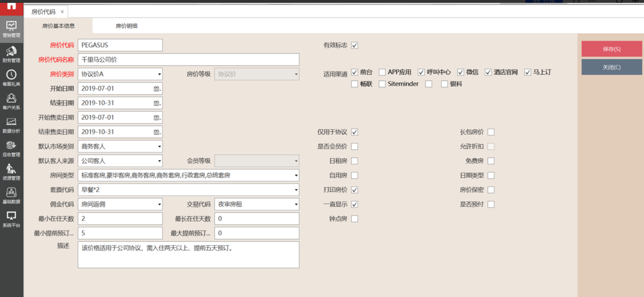
Task: Open the 系统平台 sidebar module
Action: click(11, 219)
